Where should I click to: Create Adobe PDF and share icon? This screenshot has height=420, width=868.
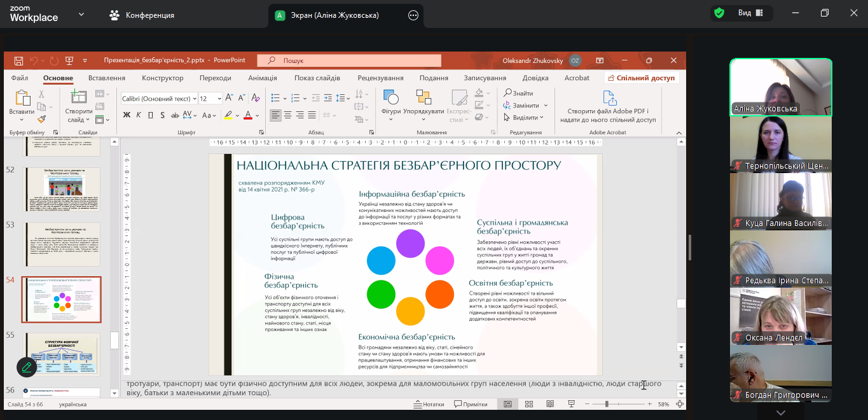(609, 99)
